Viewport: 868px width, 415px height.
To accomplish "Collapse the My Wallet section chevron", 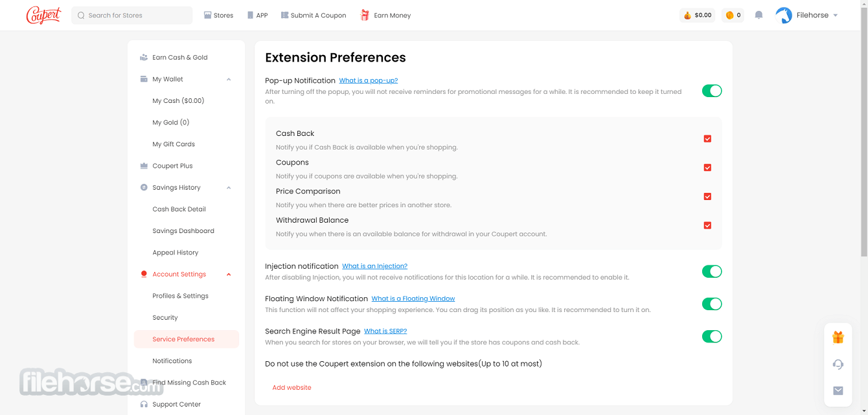I will pyautogui.click(x=229, y=80).
